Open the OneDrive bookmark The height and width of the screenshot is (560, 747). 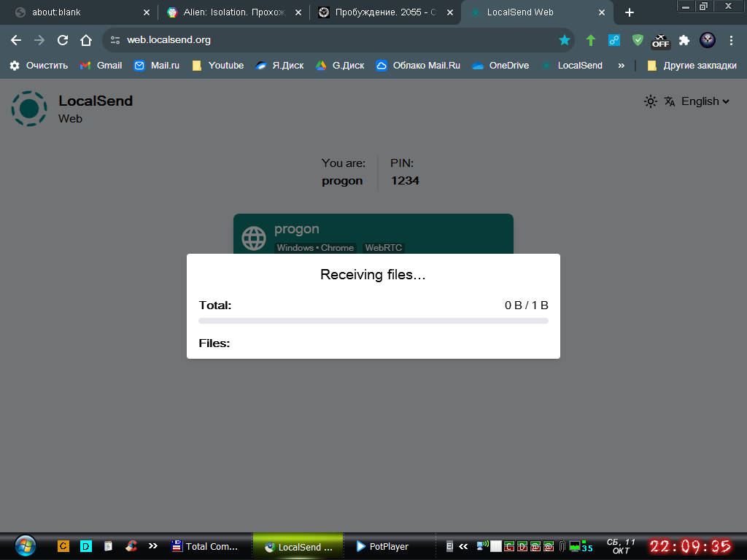(500, 66)
